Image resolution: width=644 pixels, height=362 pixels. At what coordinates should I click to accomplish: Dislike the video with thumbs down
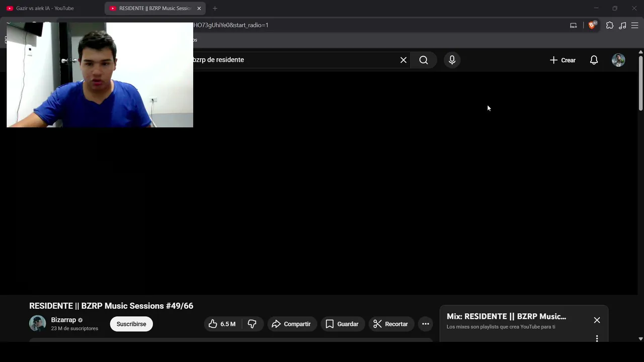click(x=252, y=324)
